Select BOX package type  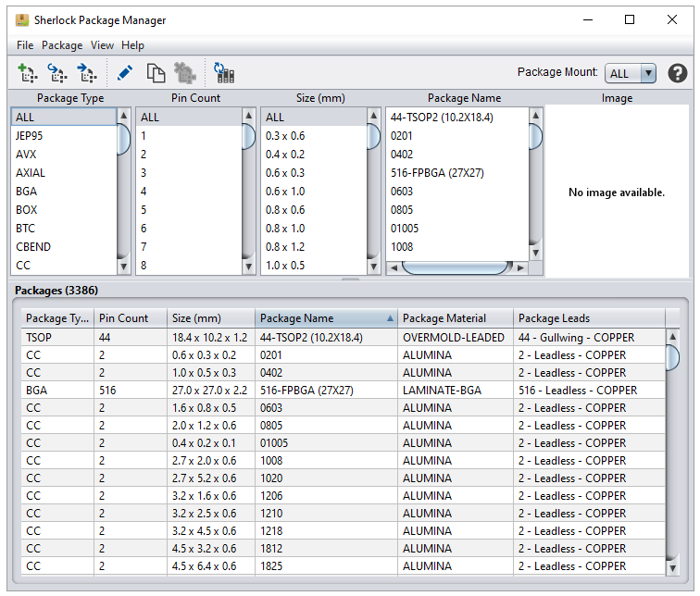click(63, 210)
